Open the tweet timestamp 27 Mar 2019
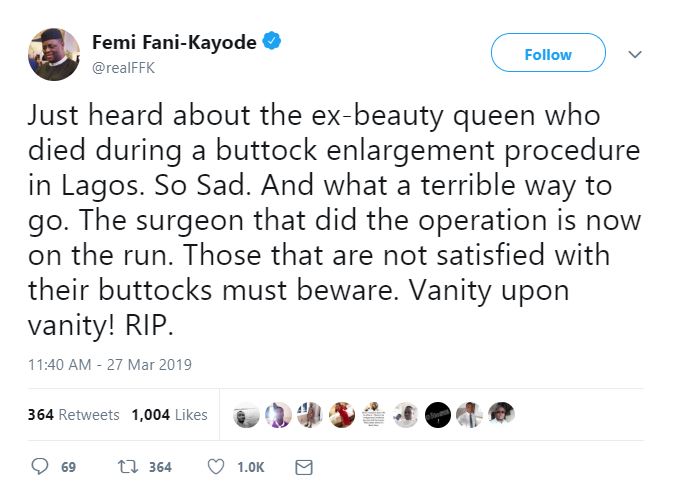 [110, 365]
